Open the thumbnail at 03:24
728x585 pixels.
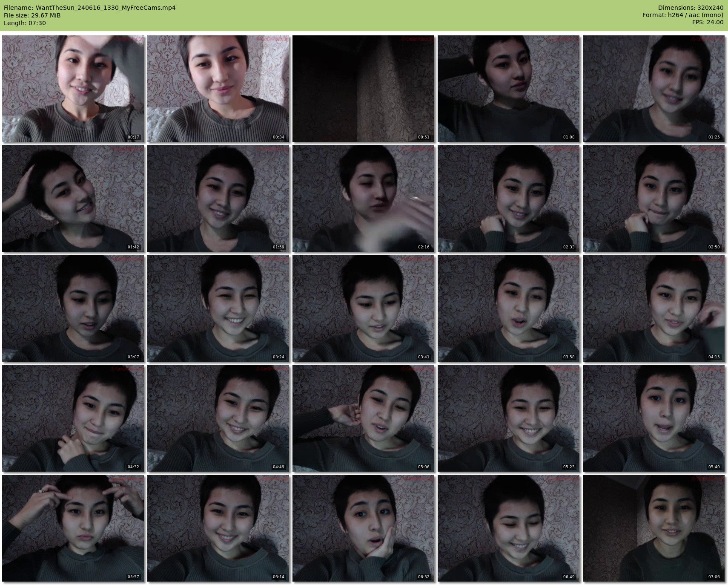coord(218,308)
